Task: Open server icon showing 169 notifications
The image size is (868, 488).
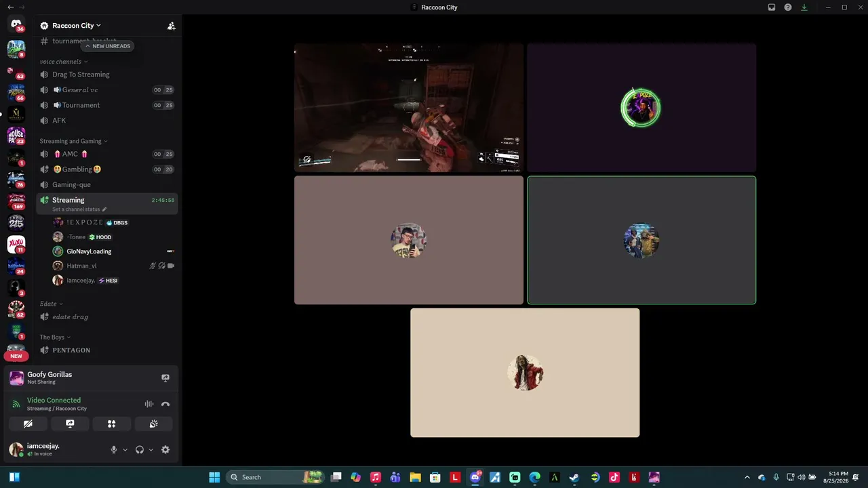Action: tap(16, 201)
